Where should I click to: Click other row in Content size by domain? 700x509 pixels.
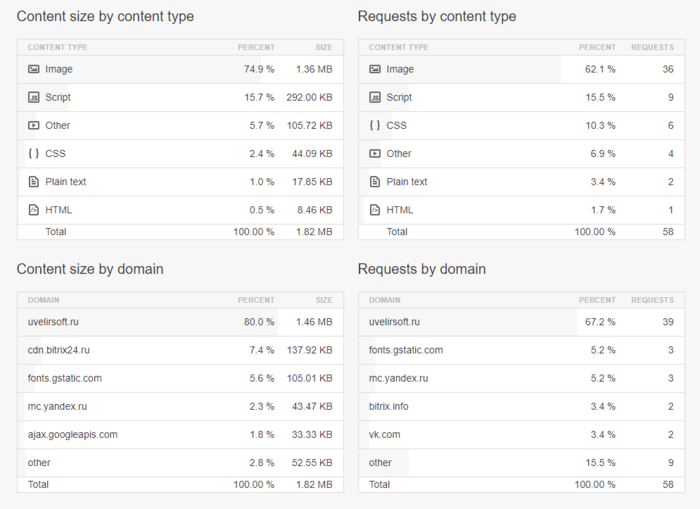pos(180,463)
